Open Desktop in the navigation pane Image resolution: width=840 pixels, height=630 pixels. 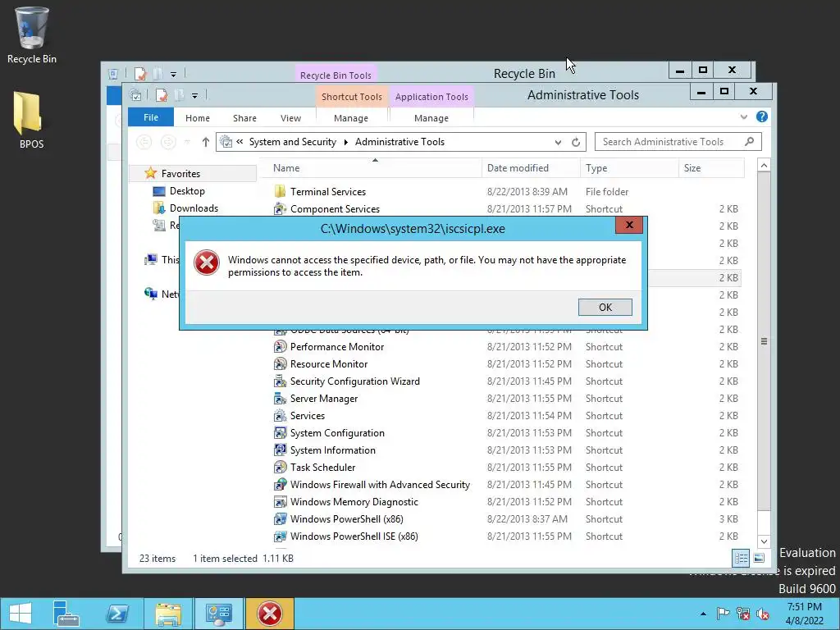(x=187, y=190)
